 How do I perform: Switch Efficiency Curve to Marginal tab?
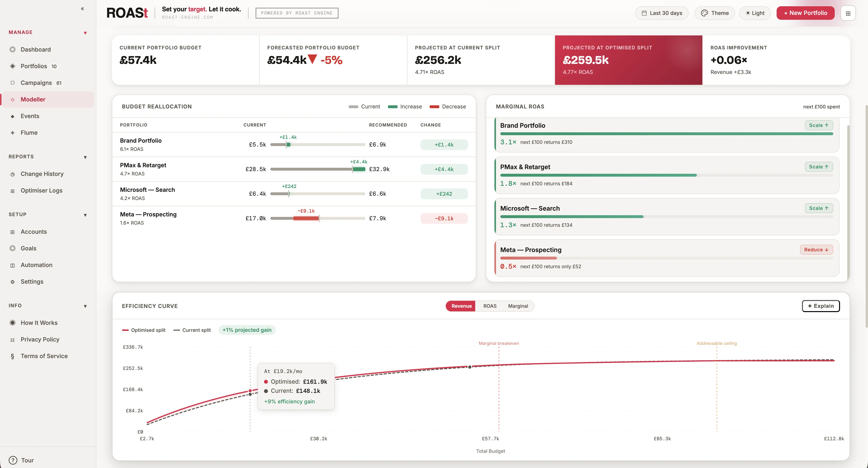click(518, 306)
